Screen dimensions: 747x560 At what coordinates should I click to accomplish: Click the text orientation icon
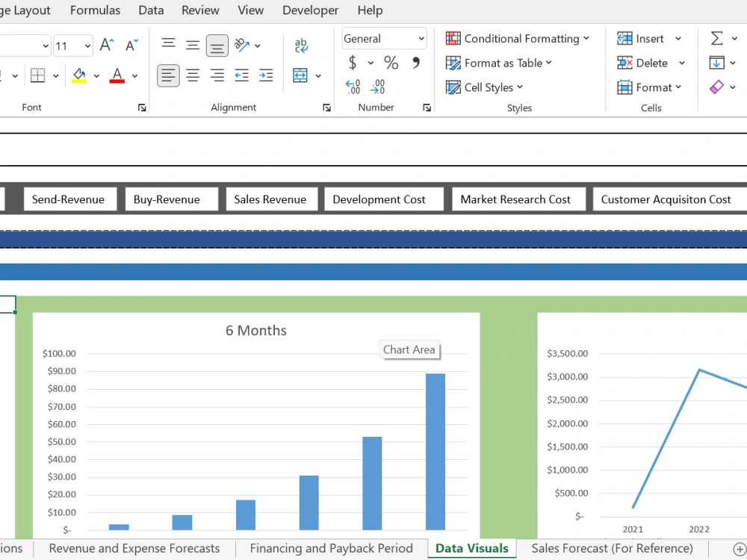[241, 46]
